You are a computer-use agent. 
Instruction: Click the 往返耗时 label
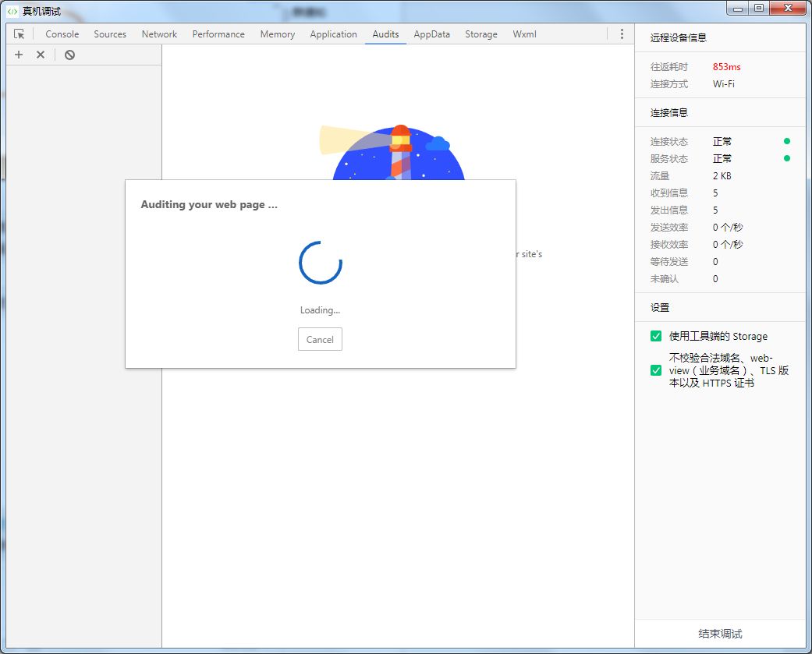point(669,67)
